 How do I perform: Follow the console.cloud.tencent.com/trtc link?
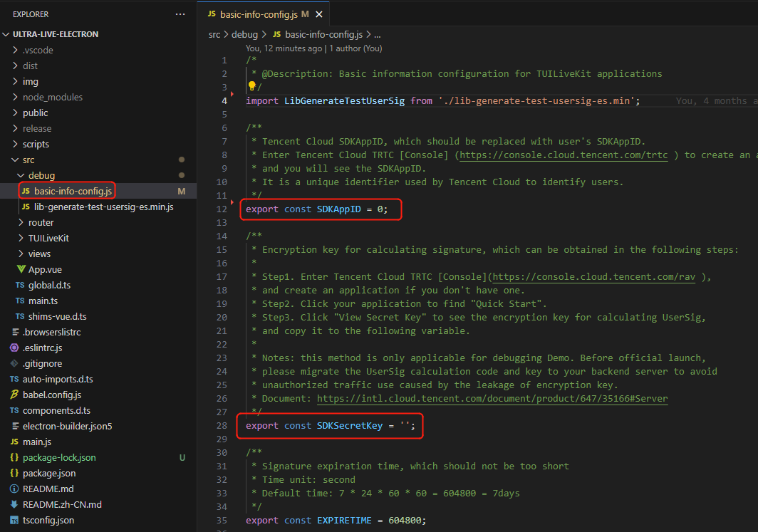pyautogui.click(x=564, y=155)
